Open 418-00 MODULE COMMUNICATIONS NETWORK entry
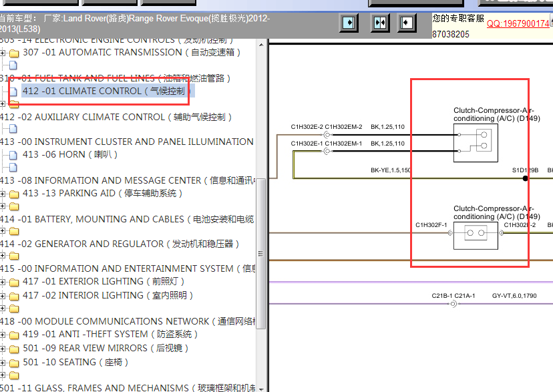Image resolution: width=553 pixels, height=392 pixels. click(x=128, y=321)
